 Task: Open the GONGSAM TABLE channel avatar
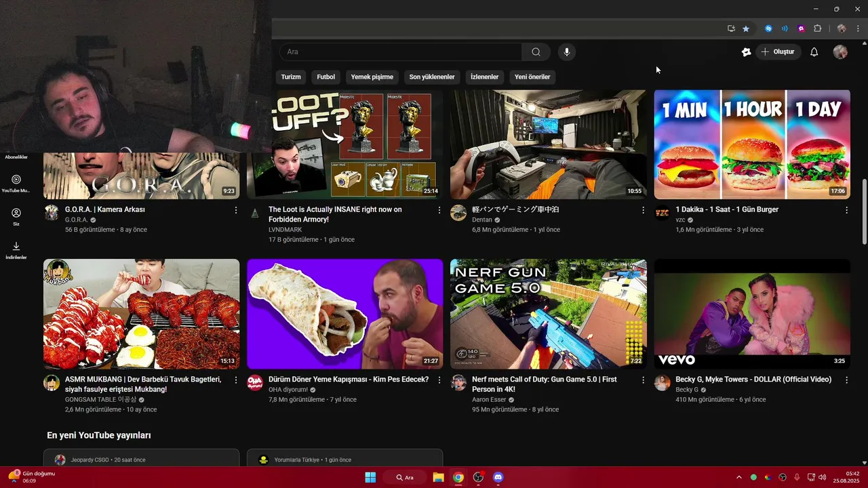click(x=52, y=383)
